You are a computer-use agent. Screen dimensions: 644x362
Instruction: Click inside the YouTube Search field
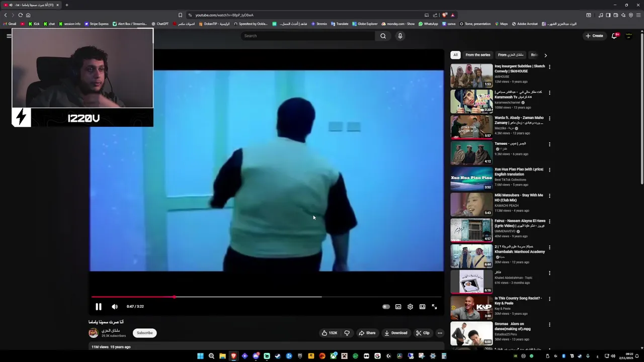click(308, 36)
